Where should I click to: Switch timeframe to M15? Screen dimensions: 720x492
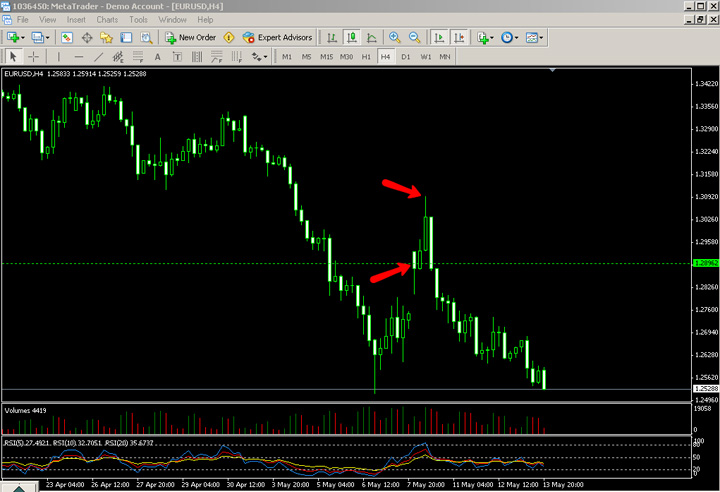click(x=326, y=57)
